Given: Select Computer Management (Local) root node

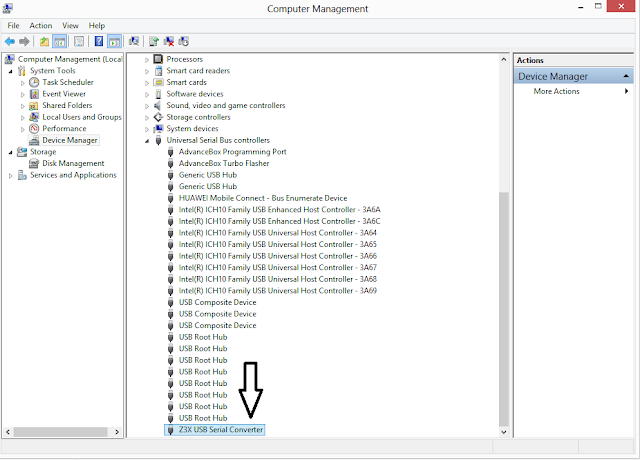Looking at the screenshot, I should [x=70, y=59].
